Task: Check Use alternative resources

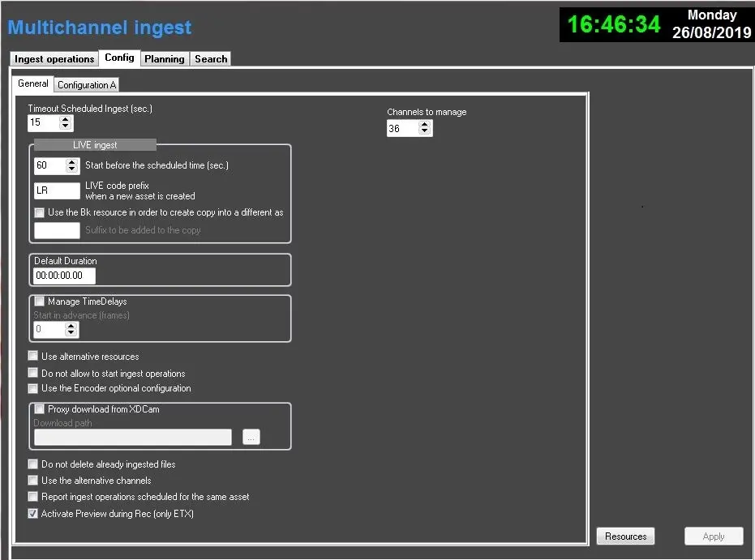Action: [x=33, y=357]
